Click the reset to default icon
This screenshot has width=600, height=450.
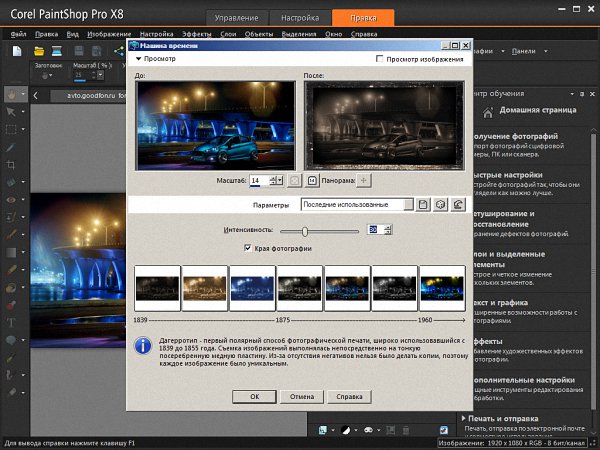coord(458,205)
